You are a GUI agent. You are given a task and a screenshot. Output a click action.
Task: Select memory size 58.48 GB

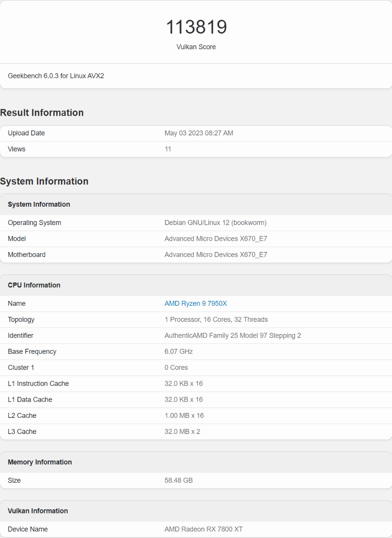click(x=179, y=481)
